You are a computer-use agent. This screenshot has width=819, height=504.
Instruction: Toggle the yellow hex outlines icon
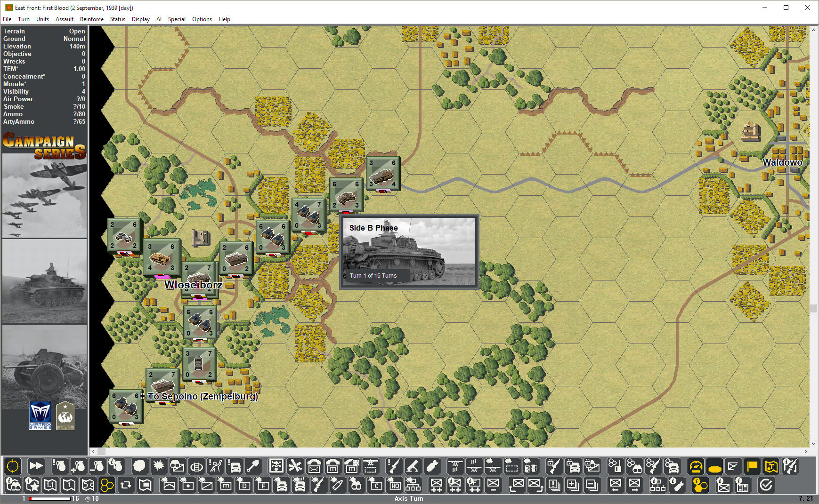107,484
